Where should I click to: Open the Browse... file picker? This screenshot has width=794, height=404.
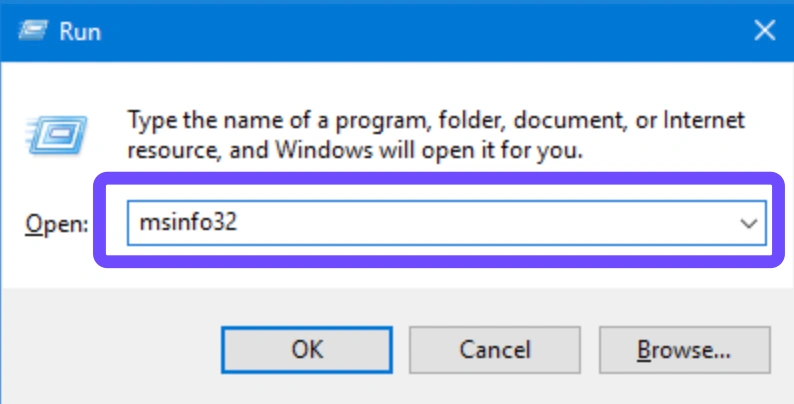[685, 350]
